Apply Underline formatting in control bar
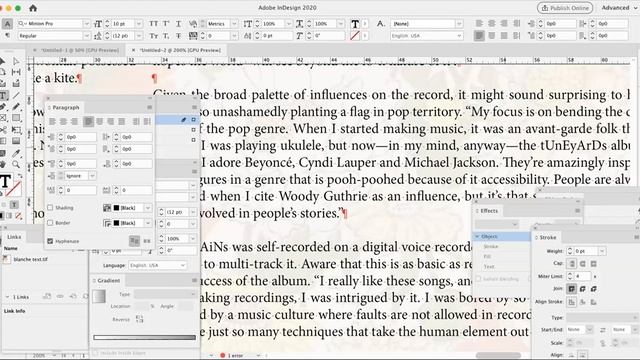Image resolution: width=640 pixels, height=360 pixels. 179,24
